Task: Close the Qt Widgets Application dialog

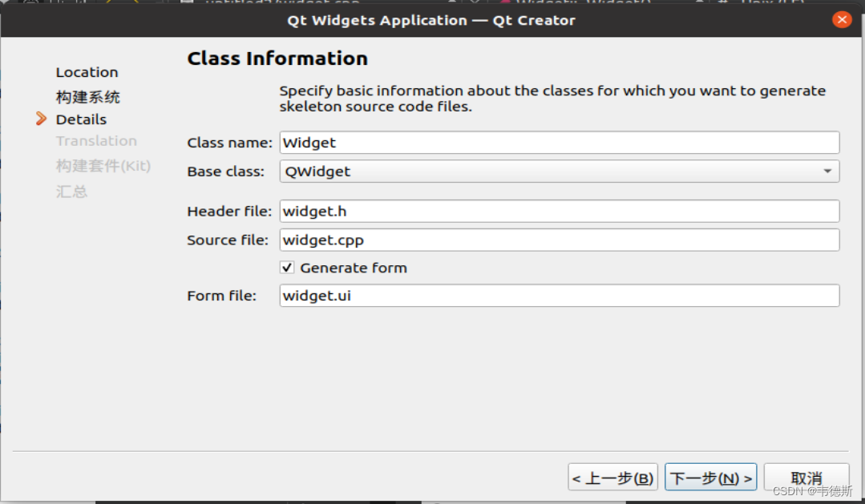Action: pos(842,20)
